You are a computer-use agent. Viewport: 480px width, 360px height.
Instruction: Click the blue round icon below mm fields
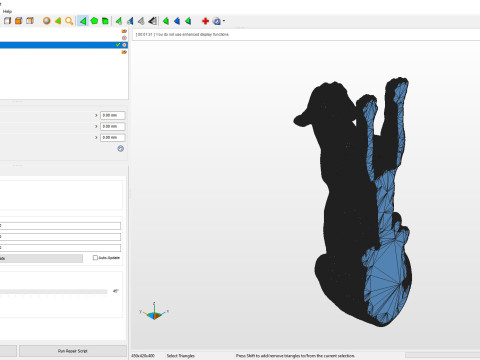tap(121, 149)
